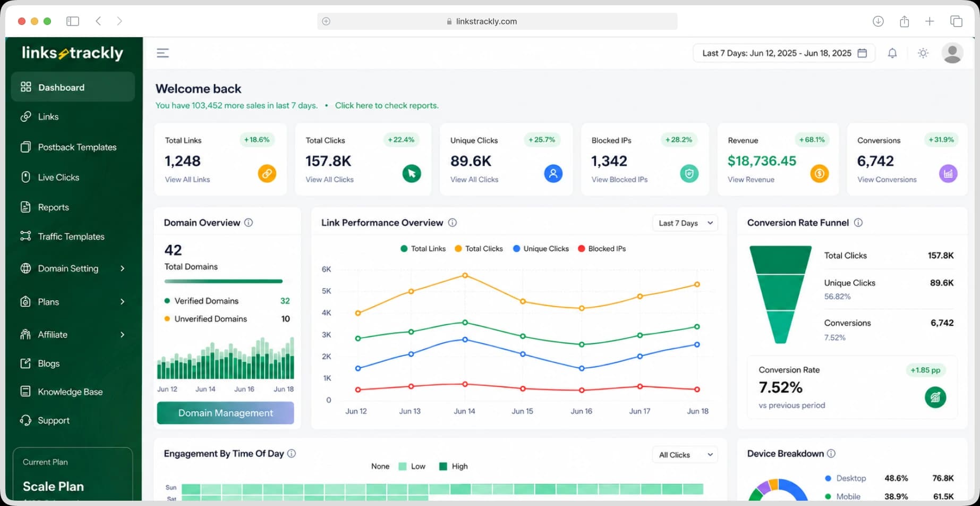Follow the Click here to check reports link
The height and width of the screenshot is (506, 980).
387,105
